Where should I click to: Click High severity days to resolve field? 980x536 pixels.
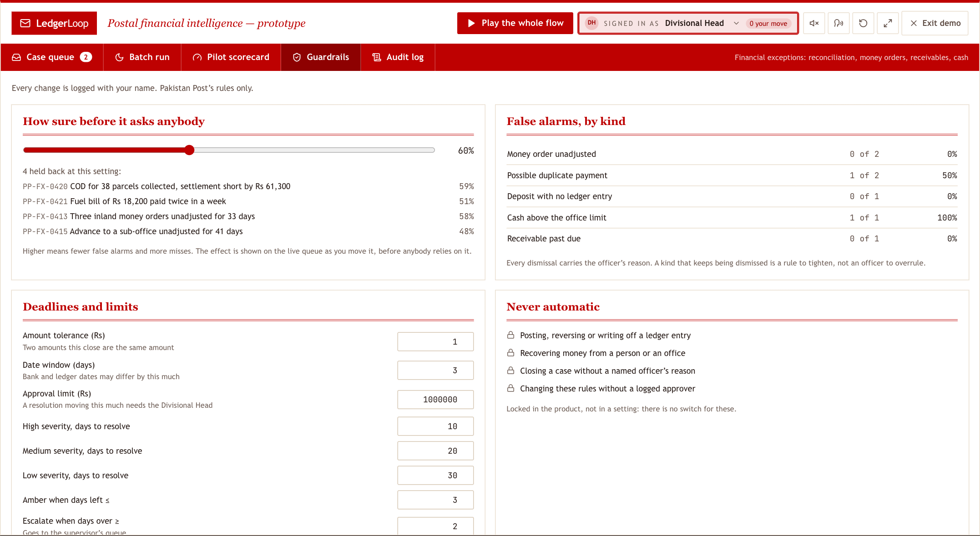(x=435, y=426)
